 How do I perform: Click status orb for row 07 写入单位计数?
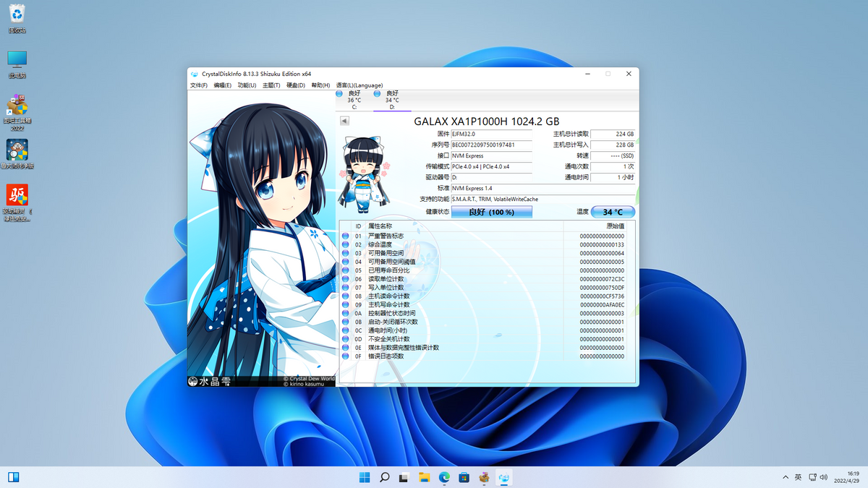coord(346,288)
